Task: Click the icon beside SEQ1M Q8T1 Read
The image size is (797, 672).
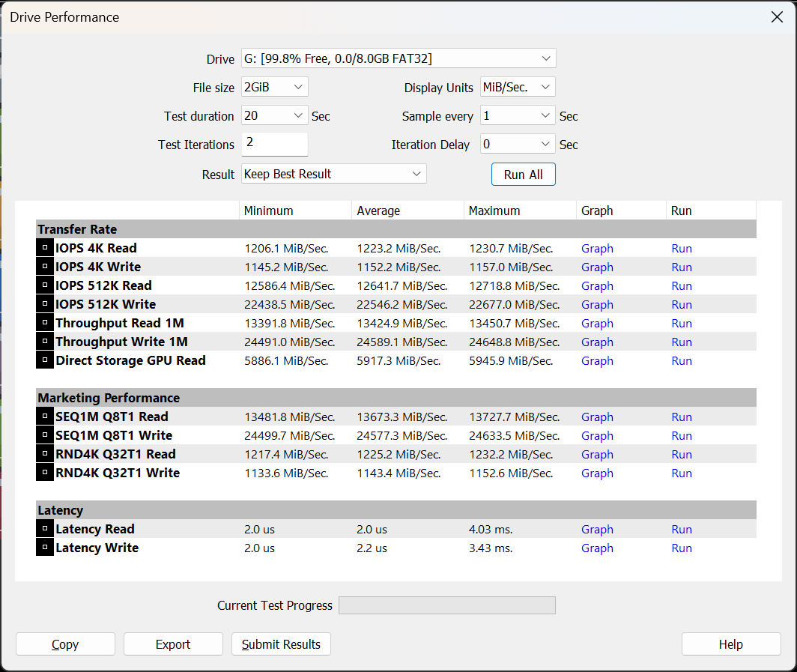Action: tap(45, 417)
